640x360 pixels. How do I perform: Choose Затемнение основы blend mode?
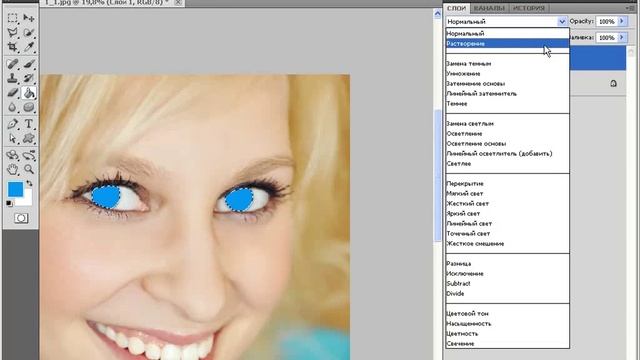point(507,84)
